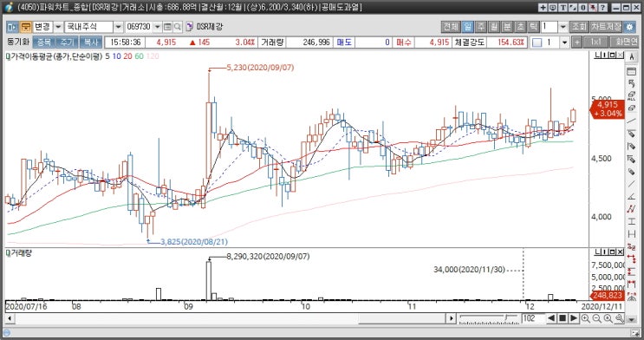This screenshot has width=644, height=340.
Task: Click the stop square playback button
Action: click(x=563, y=318)
